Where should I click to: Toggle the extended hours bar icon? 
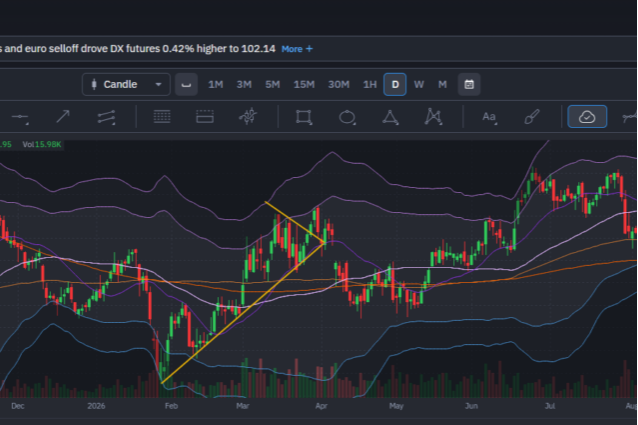click(186, 85)
